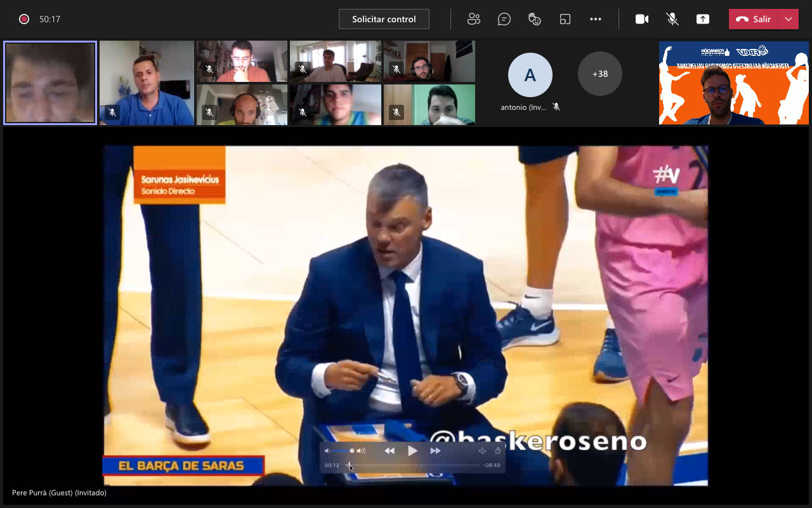
Task: Show the +38 additional participants
Action: click(x=600, y=74)
